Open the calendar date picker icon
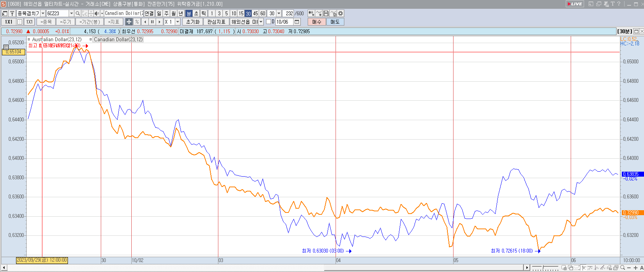The width and height of the screenshot is (644, 272). [x=297, y=22]
